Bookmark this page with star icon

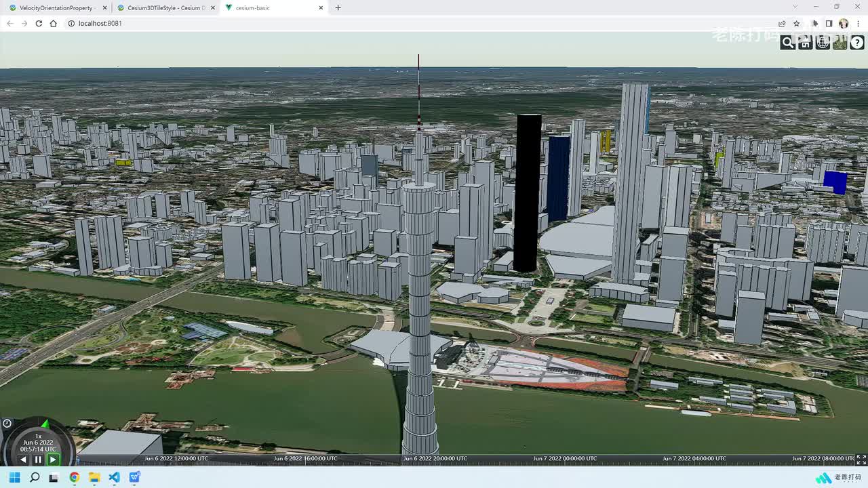(x=797, y=23)
